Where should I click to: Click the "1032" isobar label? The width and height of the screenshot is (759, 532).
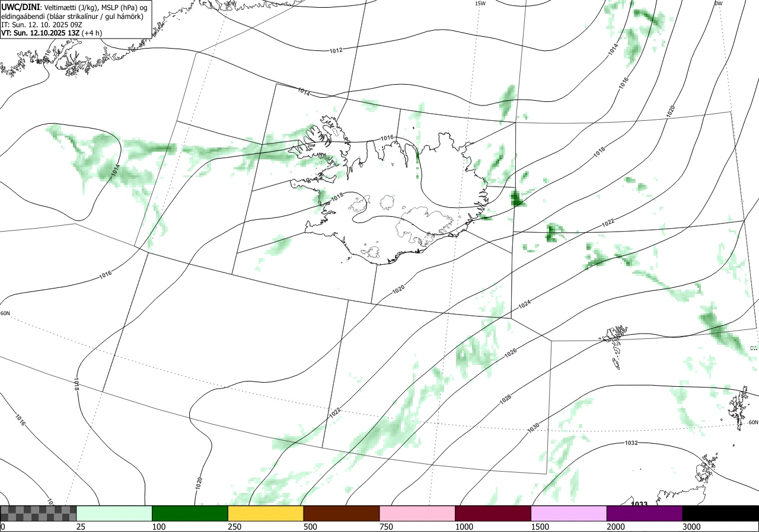[632, 443]
